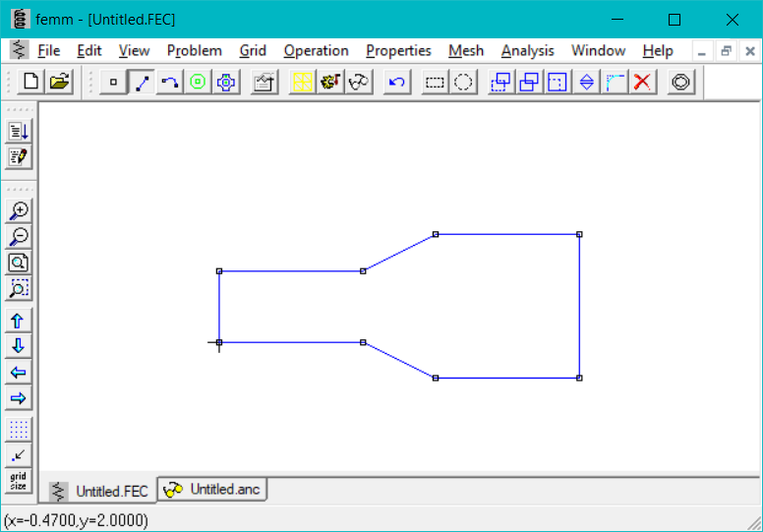The image size is (763, 532).
Task: Click the create radius fillet icon
Action: click(x=615, y=82)
